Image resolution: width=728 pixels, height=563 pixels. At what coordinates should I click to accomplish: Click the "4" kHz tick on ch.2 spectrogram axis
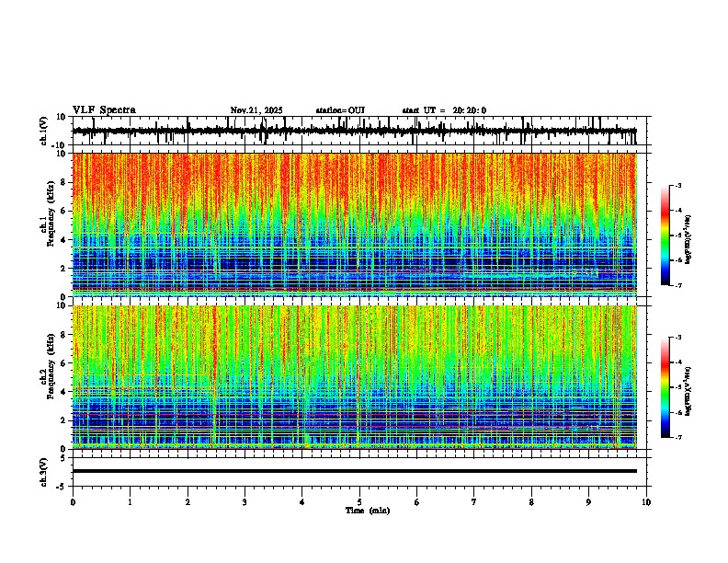(x=64, y=392)
